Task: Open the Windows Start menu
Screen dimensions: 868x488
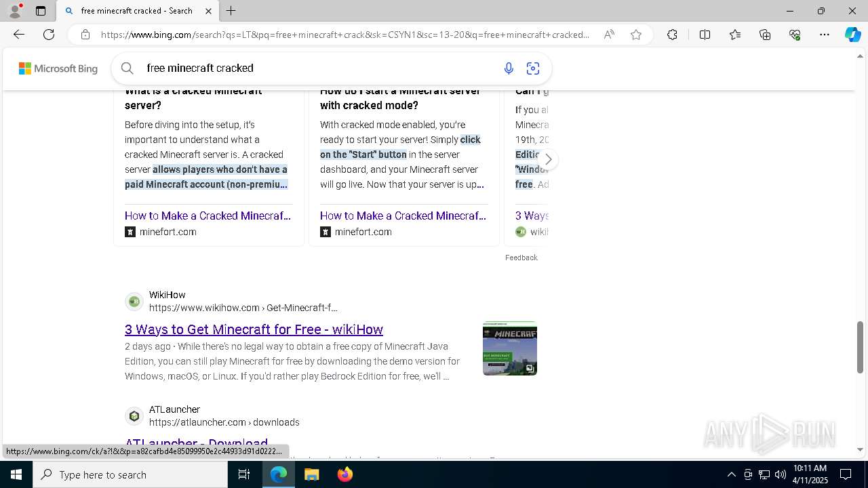Action: click(16, 474)
